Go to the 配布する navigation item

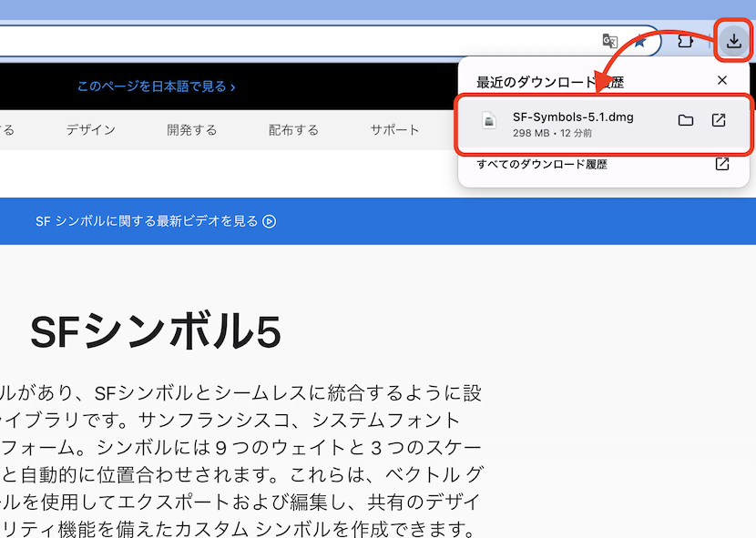tap(293, 130)
